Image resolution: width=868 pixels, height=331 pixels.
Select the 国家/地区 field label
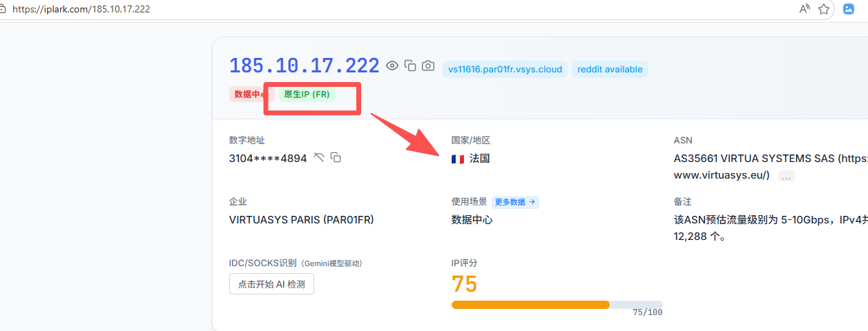tap(470, 140)
